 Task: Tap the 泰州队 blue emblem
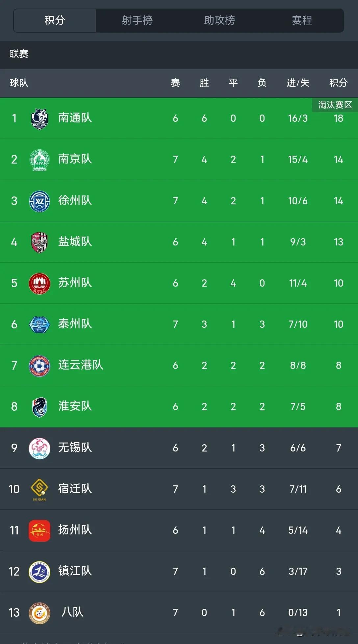pos(39,324)
